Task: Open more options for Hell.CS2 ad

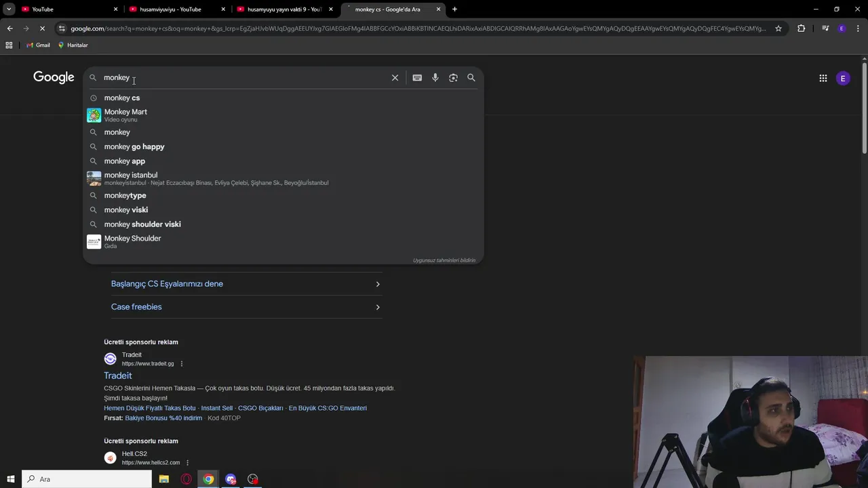Action: tap(188, 463)
